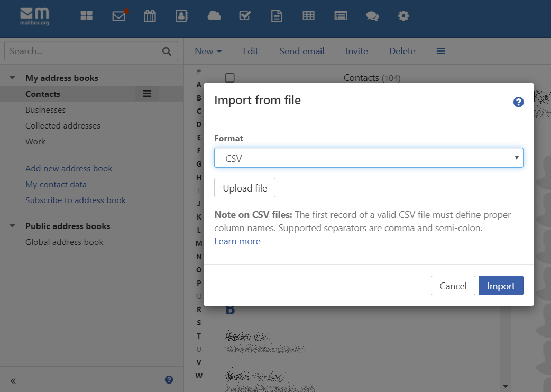Open the Mail app icon

point(119,16)
